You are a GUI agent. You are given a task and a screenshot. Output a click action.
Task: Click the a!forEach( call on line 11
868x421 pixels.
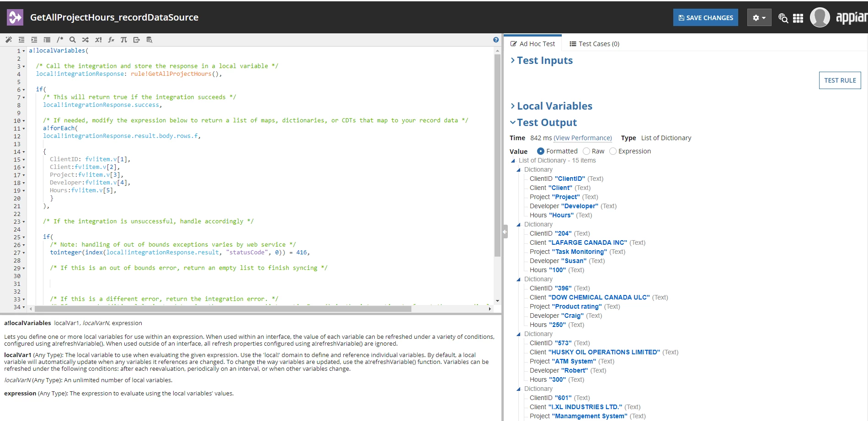tap(60, 128)
